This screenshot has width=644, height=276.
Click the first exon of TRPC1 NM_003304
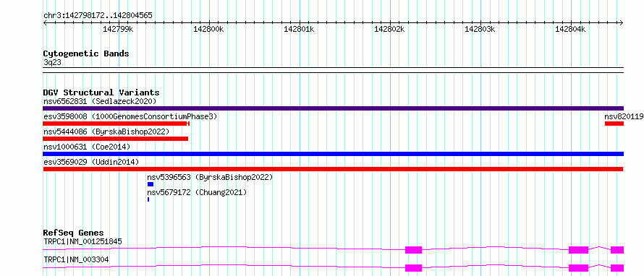[414, 268]
